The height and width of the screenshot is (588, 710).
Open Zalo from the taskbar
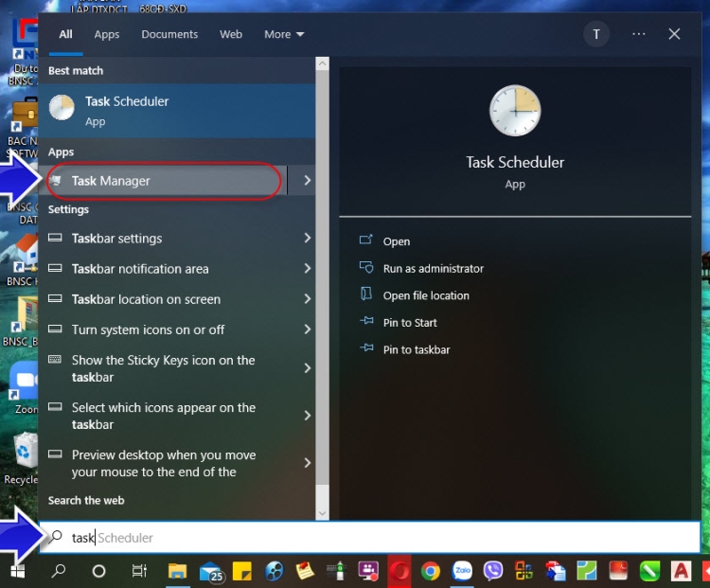pos(462,571)
